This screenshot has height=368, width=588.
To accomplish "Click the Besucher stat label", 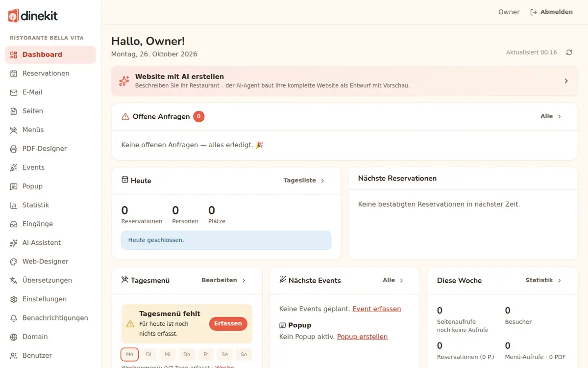I will tap(518, 322).
